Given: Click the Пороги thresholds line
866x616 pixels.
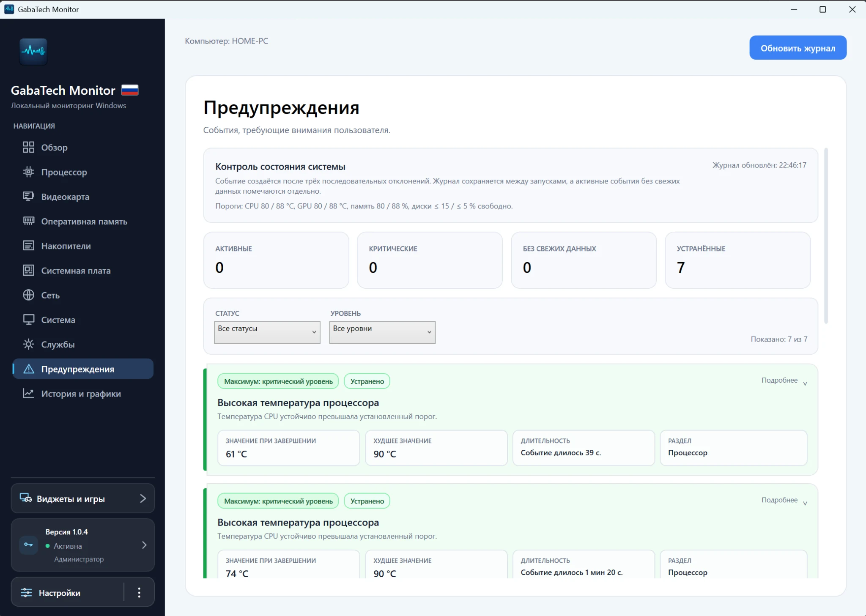Looking at the screenshot, I should pyautogui.click(x=364, y=206).
